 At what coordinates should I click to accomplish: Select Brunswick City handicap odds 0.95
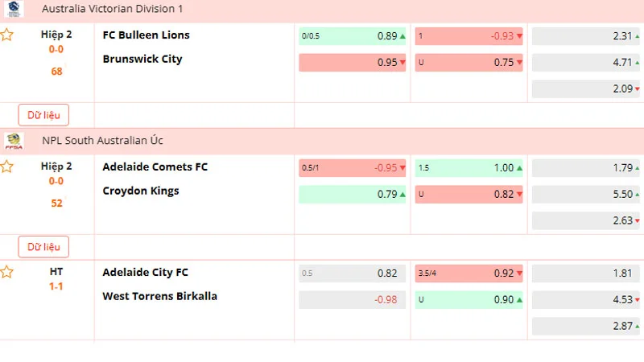pos(353,63)
